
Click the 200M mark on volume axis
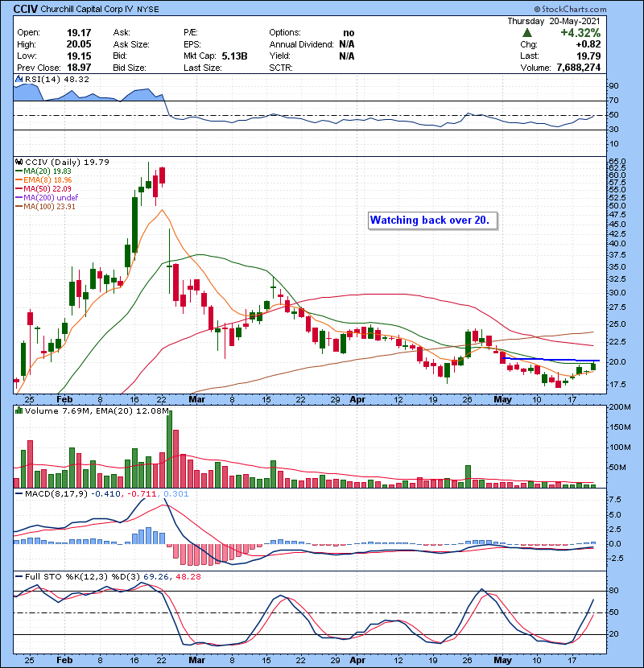point(619,407)
